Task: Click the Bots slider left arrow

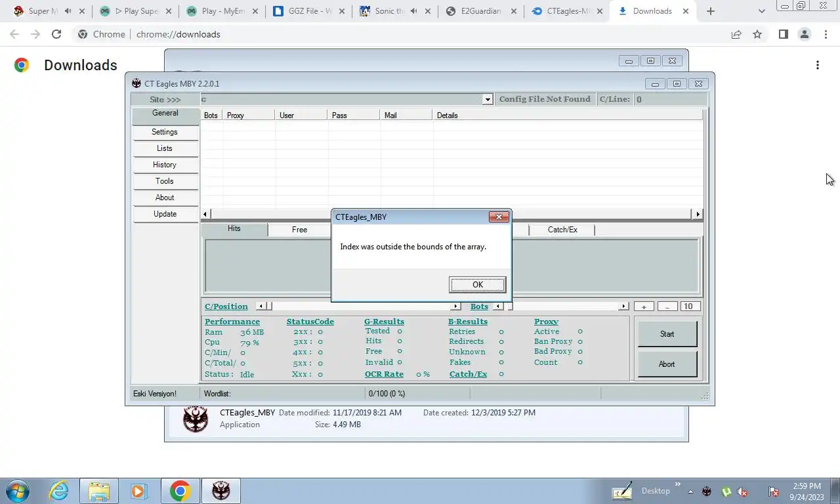Action: pyautogui.click(x=498, y=306)
